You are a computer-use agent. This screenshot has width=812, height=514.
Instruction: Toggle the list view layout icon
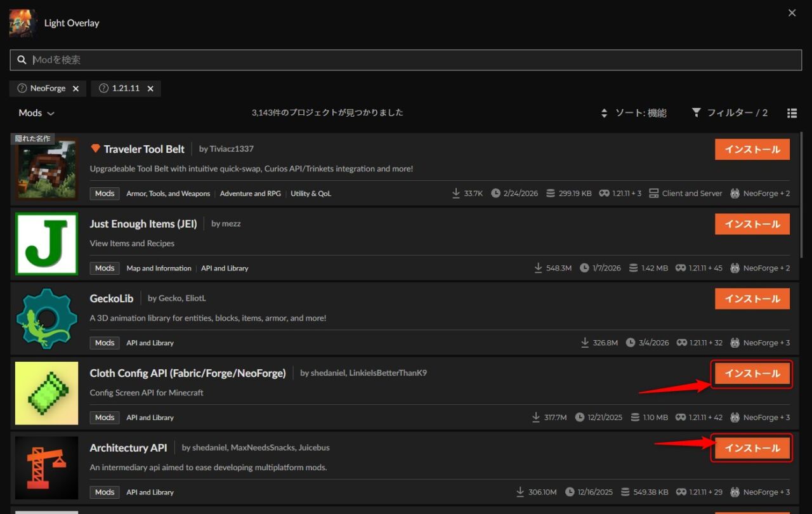click(x=792, y=113)
